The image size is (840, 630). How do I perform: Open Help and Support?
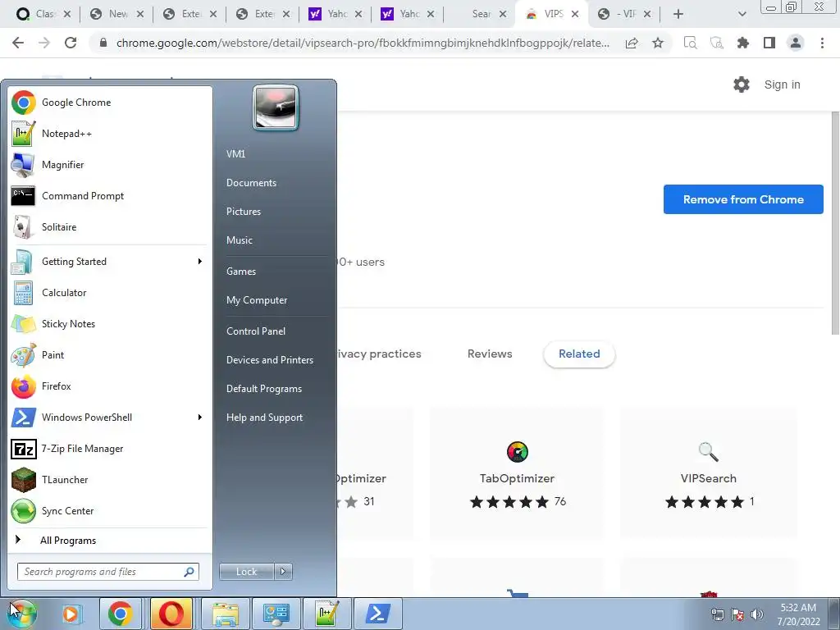tap(264, 418)
